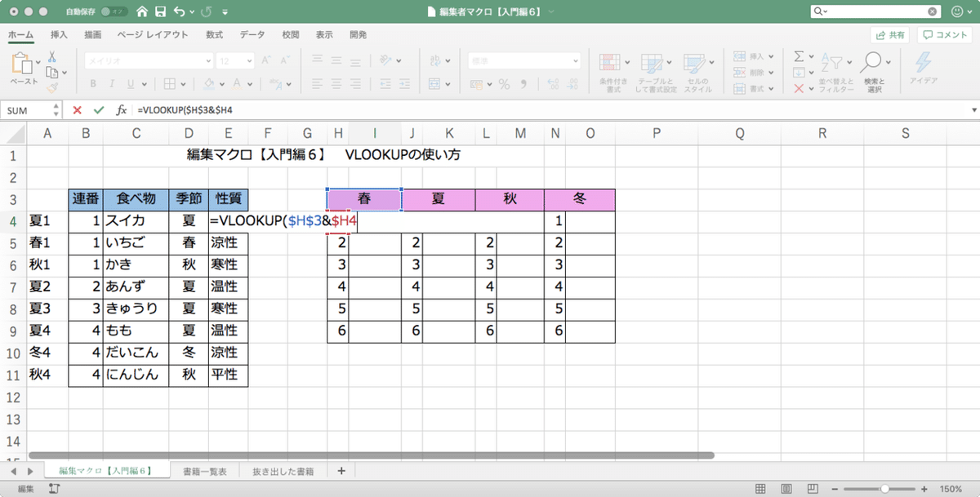The height and width of the screenshot is (497, 980).
Task: Cut selection with the scissors icon
Action: pos(51,57)
